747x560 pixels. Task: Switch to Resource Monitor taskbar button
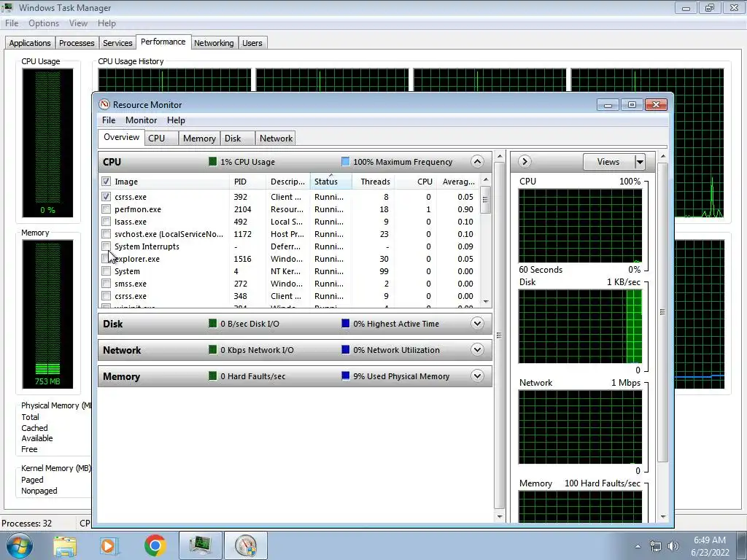pyautogui.click(x=245, y=545)
